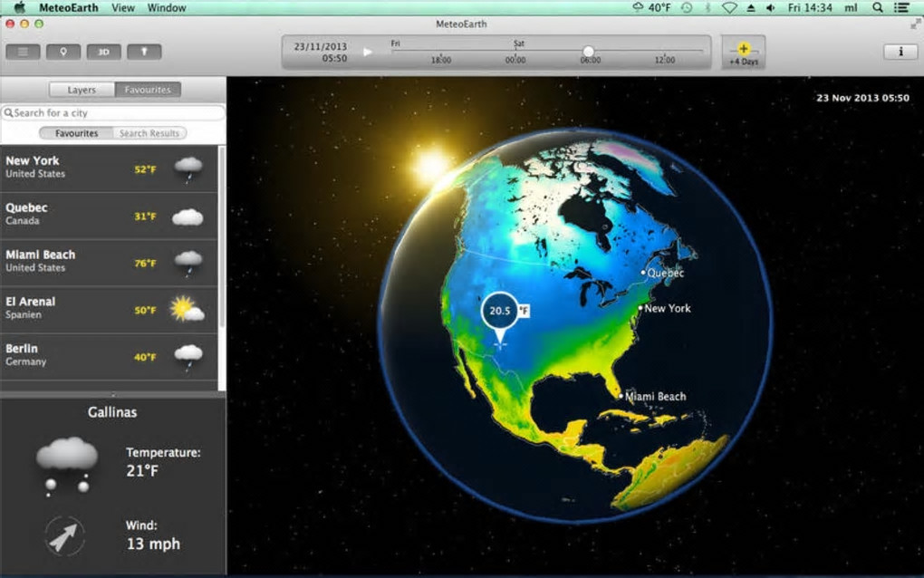The height and width of the screenshot is (578, 924).
Task: Select 12:00 on the time ruler
Action: 665,60
